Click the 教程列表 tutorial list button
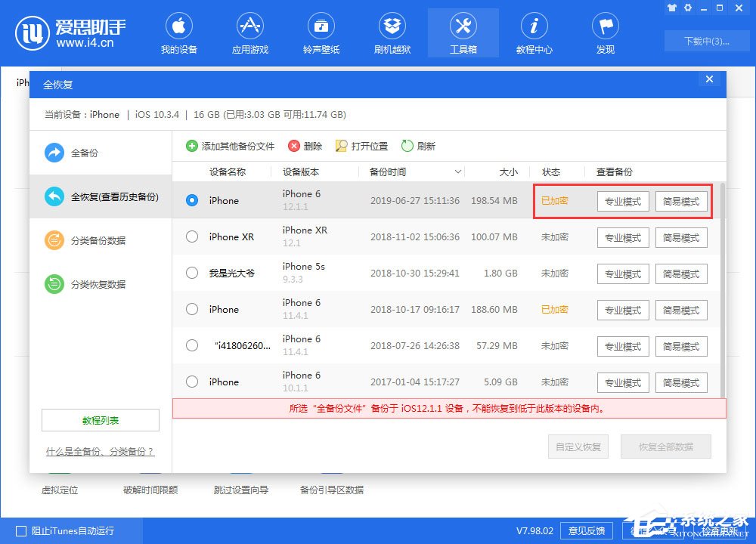The image size is (756, 544). click(x=100, y=420)
